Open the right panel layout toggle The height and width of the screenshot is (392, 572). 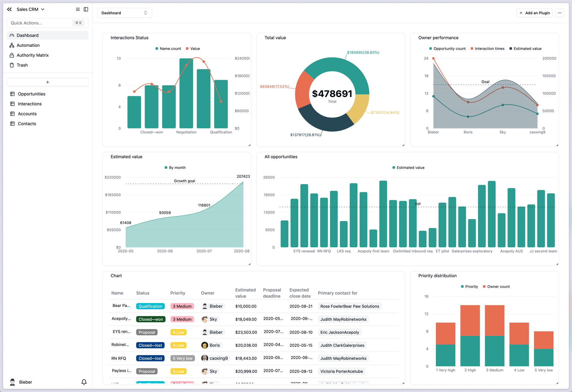coord(86,9)
